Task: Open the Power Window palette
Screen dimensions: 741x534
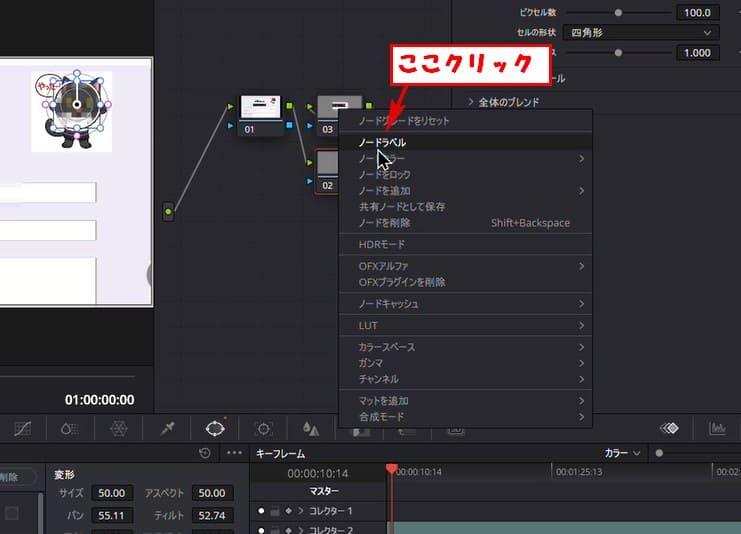Action: tap(215, 428)
